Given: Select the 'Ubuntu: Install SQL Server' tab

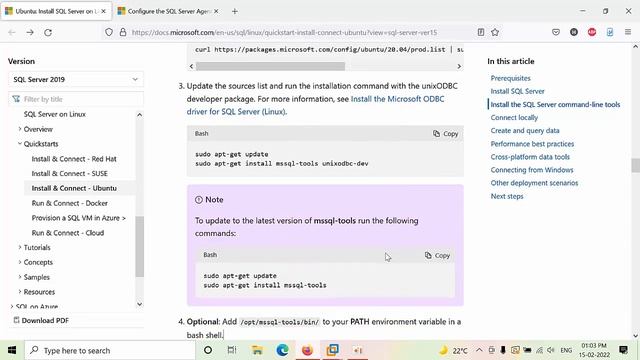Looking at the screenshot, I should pos(56,11).
